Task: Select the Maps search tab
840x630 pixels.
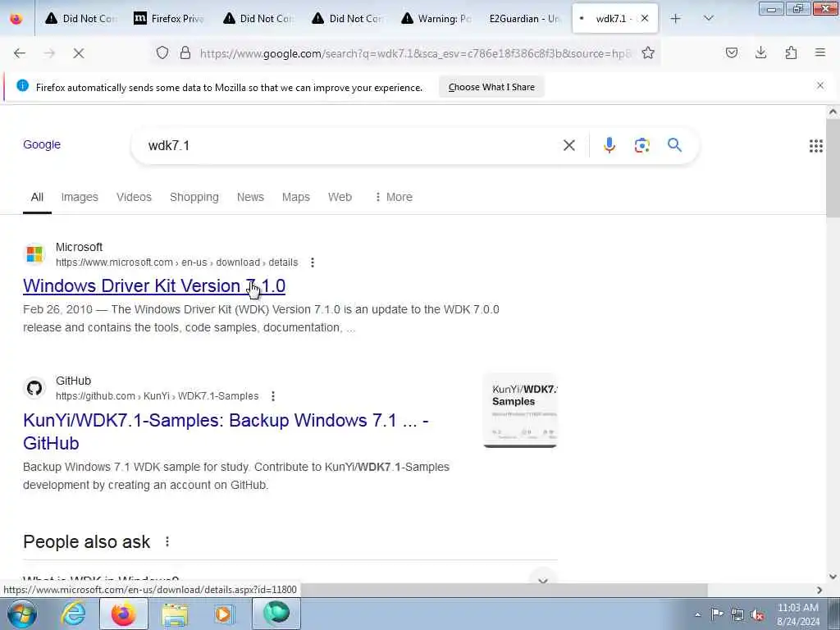Action: pos(295,197)
